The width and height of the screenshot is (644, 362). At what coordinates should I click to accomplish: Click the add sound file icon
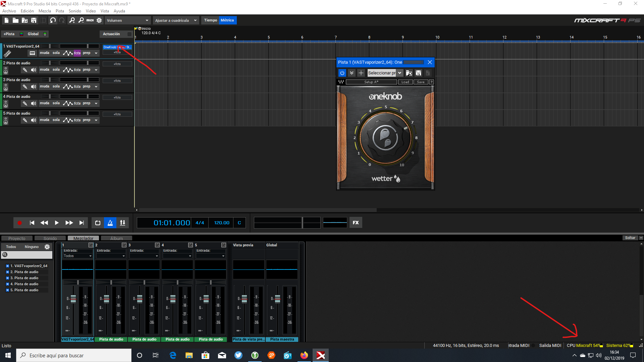(24, 20)
